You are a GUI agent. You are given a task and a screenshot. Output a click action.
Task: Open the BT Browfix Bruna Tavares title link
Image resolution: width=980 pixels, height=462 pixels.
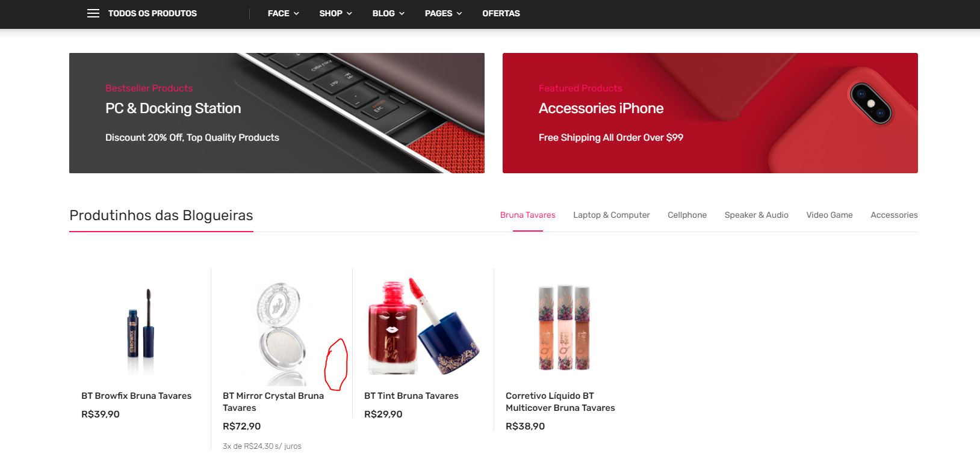coord(136,396)
